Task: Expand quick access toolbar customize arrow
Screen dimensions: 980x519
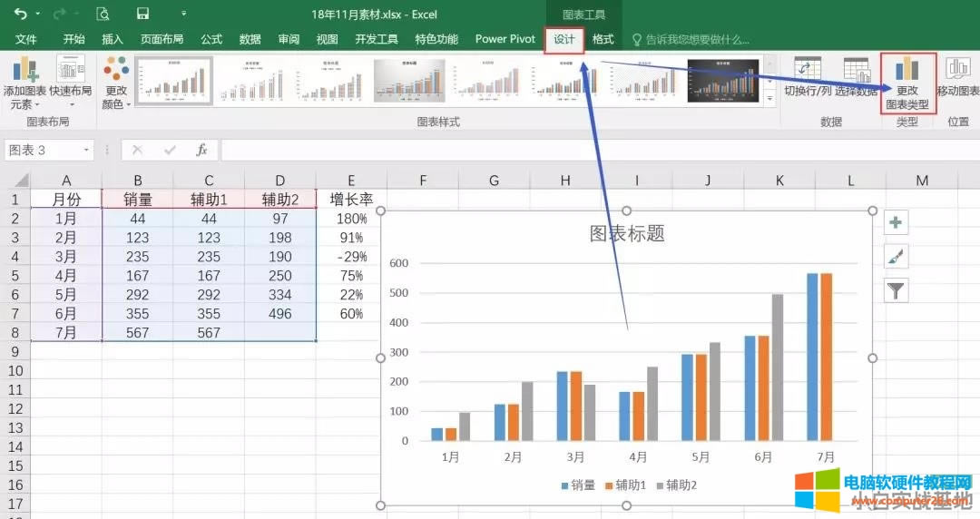Action: (x=184, y=14)
